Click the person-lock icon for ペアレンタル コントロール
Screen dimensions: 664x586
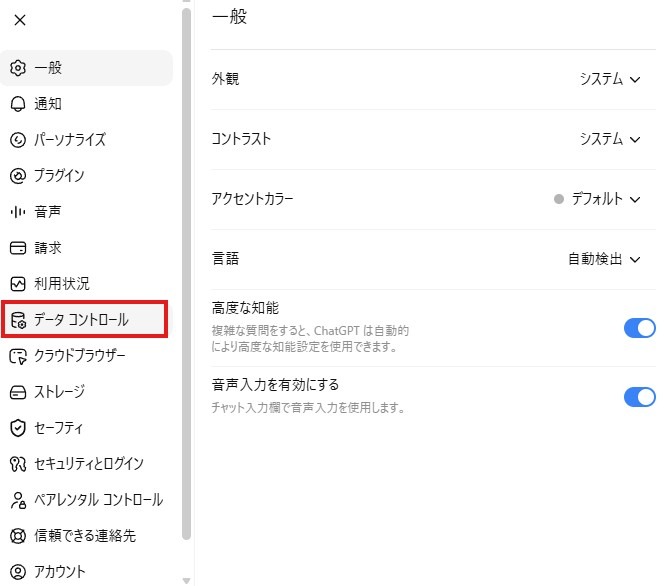click(18, 500)
